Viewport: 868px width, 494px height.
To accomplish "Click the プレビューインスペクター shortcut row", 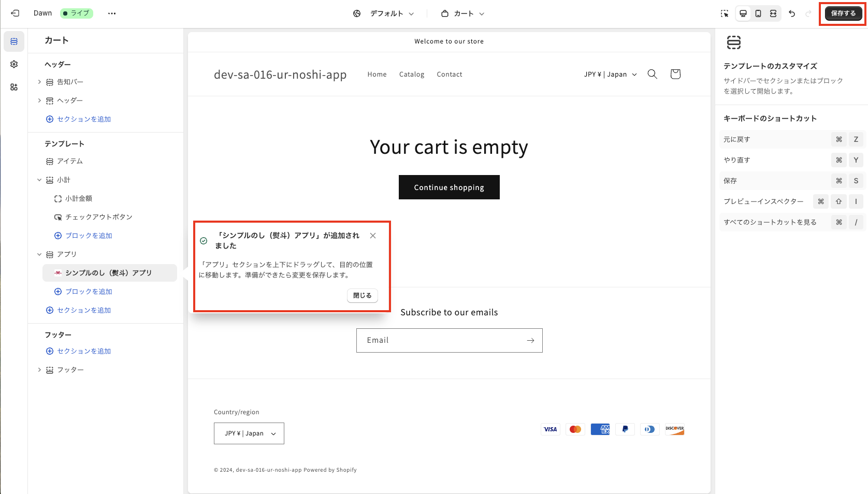I will pyautogui.click(x=791, y=201).
